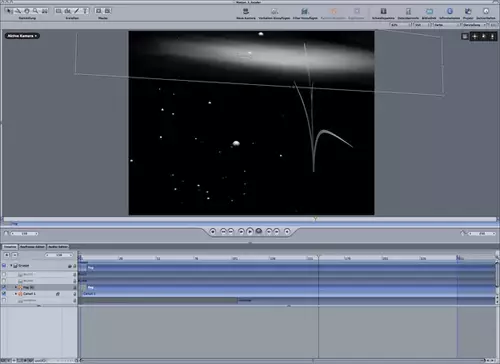This screenshot has height=364, width=500.
Task: Click the timeline vertical scrollbar
Action: [x=497, y=273]
